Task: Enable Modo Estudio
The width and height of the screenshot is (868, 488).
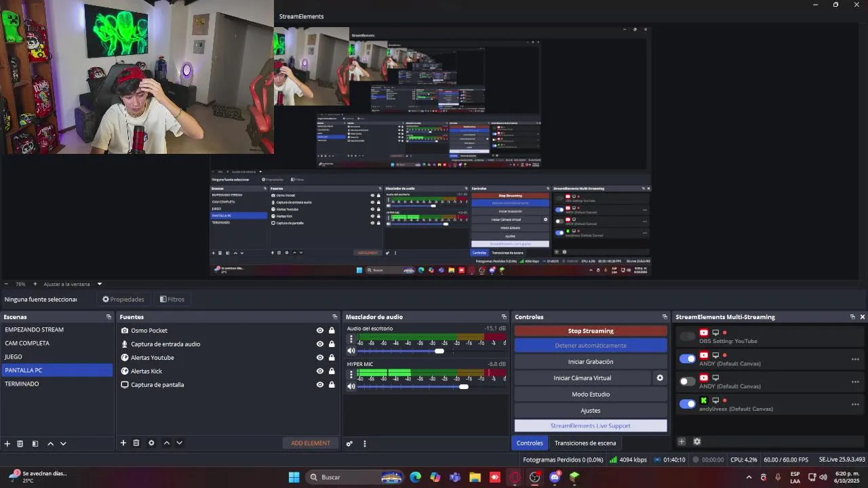Action: tap(591, 394)
